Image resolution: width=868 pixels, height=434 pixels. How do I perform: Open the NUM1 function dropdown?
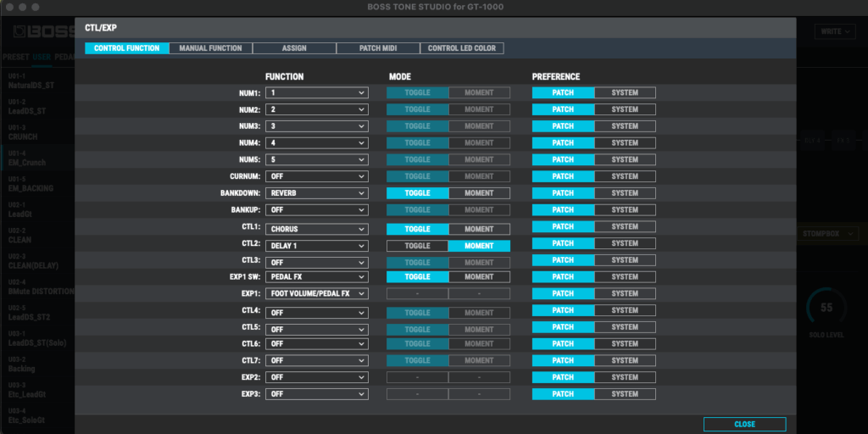(x=317, y=93)
